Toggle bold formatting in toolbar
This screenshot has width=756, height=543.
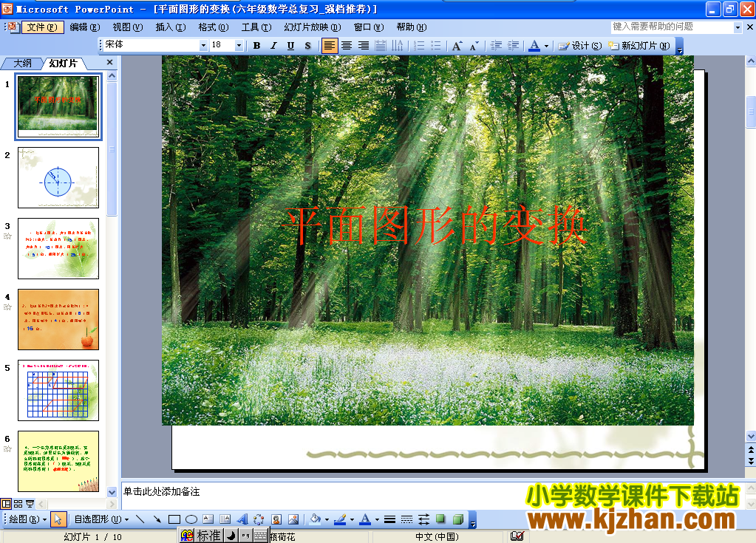[256, 46]
